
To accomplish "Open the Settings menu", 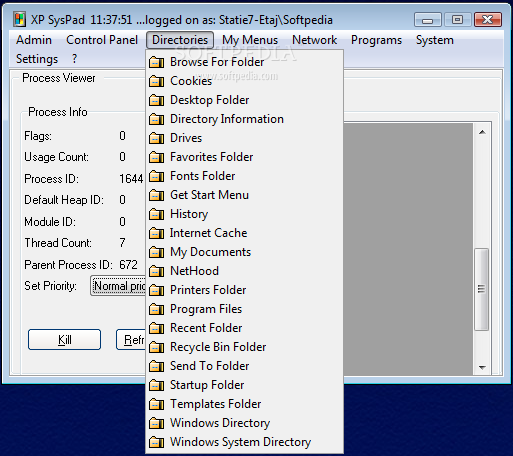I will pyautogui.click(x=37, y=59).
